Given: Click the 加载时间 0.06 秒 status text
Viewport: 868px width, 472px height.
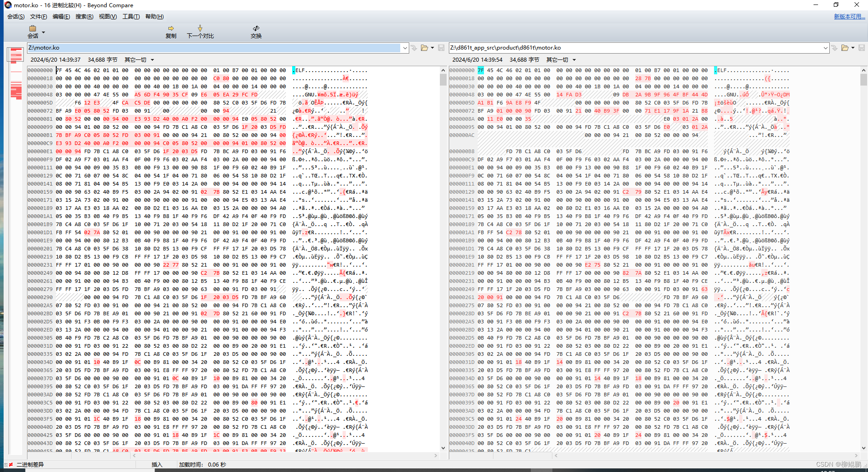Looking at the screenshot, I should click(x=202, y=464).
